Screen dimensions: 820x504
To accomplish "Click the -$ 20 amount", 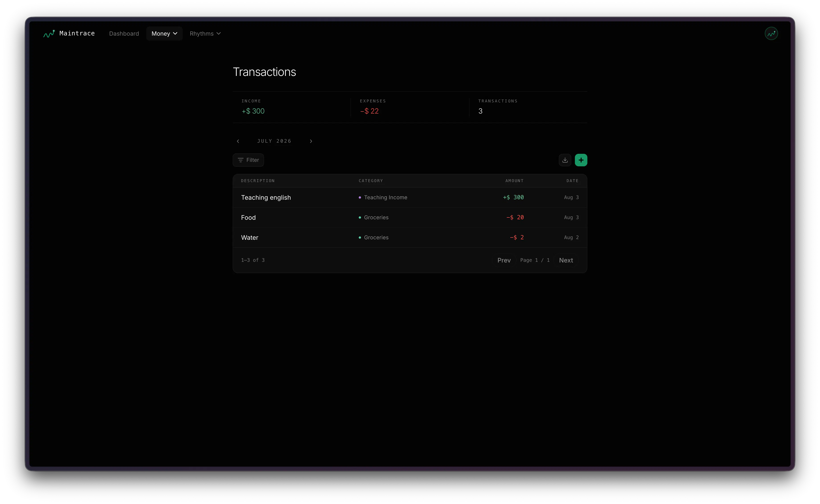I will coord(515,217).
